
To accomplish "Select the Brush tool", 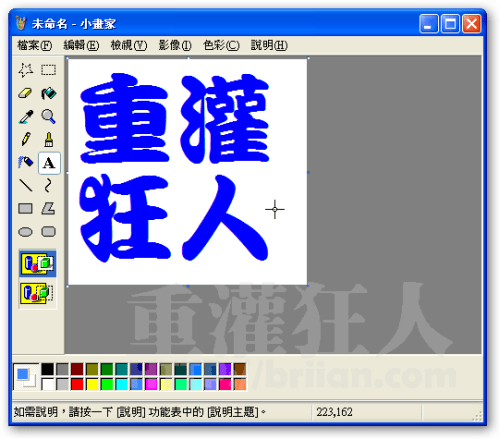I will coord(49,139).
